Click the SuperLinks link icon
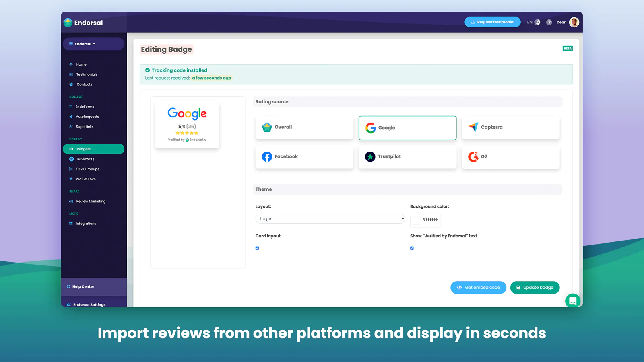The height and width of the screenshot is (362, 644). [71, 127]
